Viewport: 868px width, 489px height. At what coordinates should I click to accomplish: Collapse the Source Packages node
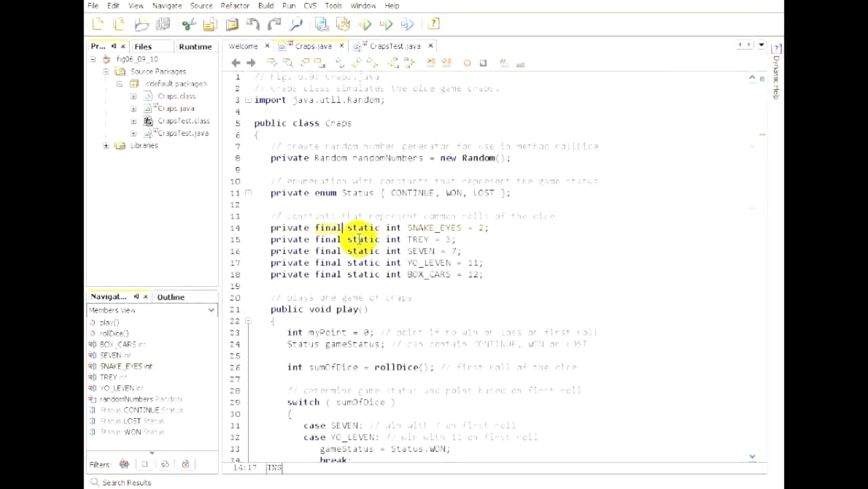click(106, 72)
